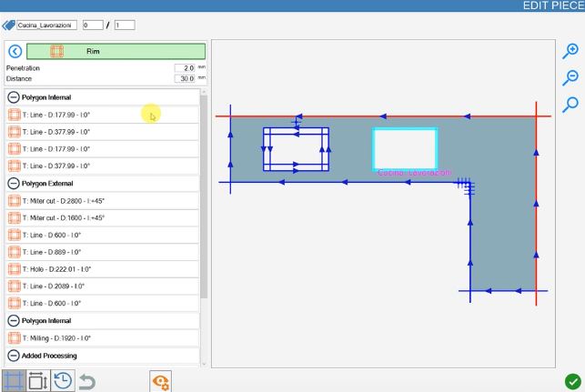Click the back arrow next to Rim
Viewport: 585px width, 392px height.
tap(15, 52)
